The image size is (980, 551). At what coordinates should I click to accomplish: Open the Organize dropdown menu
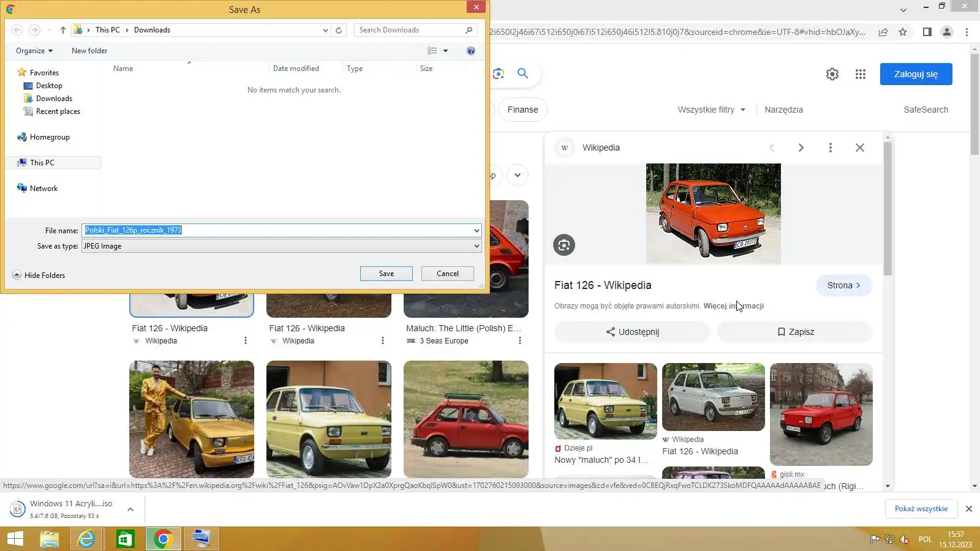pos(34,51)
